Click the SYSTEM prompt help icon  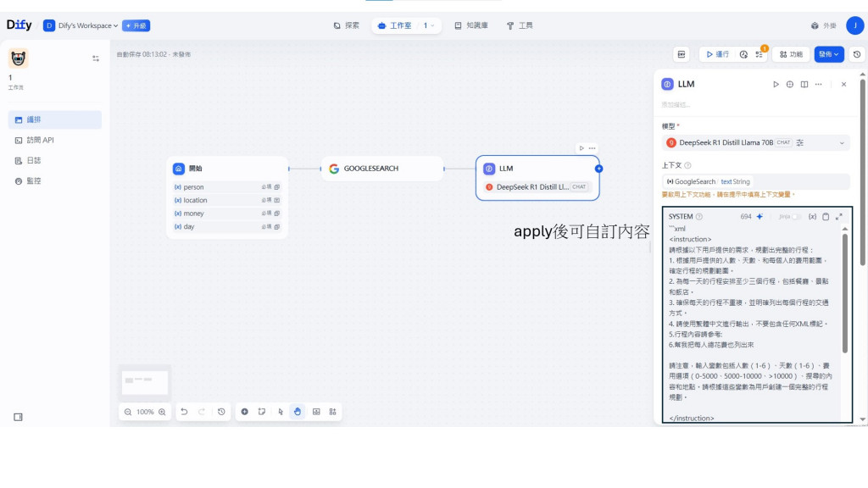click(x=699, y=217)
